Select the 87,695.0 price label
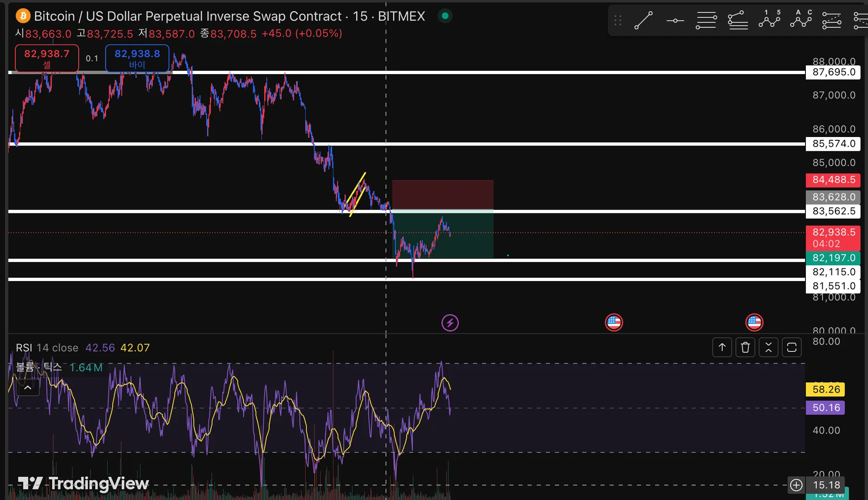Viewport: 868px width, 500px height. [833, 72]
